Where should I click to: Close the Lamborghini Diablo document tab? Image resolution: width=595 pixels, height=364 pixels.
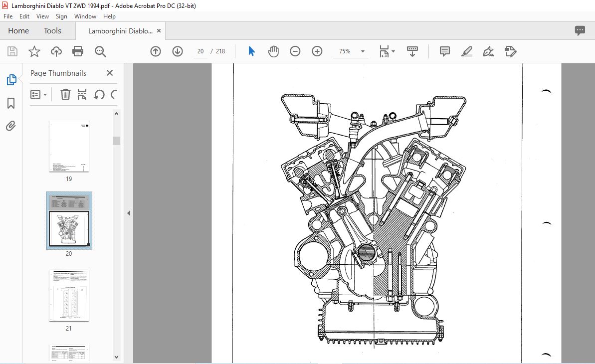[x=159, y=31]
